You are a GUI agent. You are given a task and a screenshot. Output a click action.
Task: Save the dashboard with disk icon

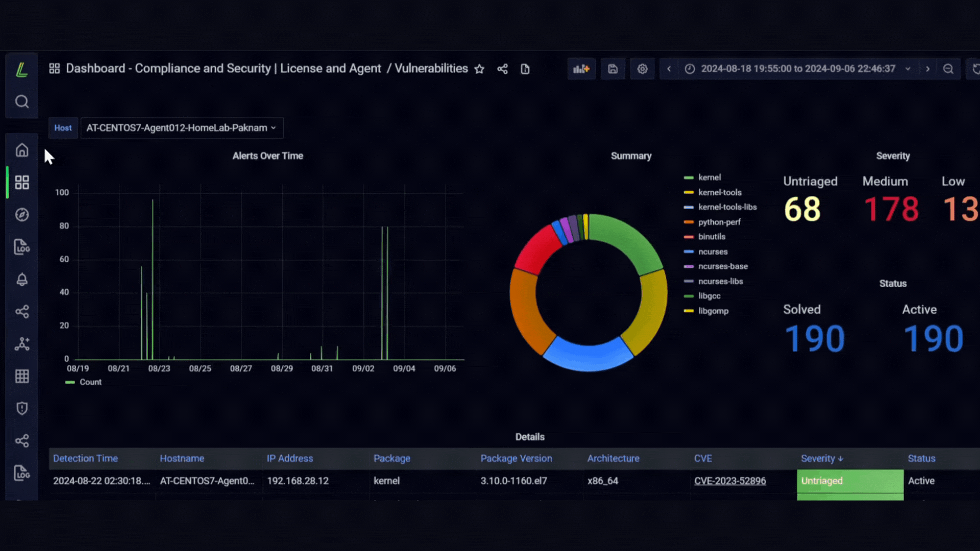click(612, 69)
